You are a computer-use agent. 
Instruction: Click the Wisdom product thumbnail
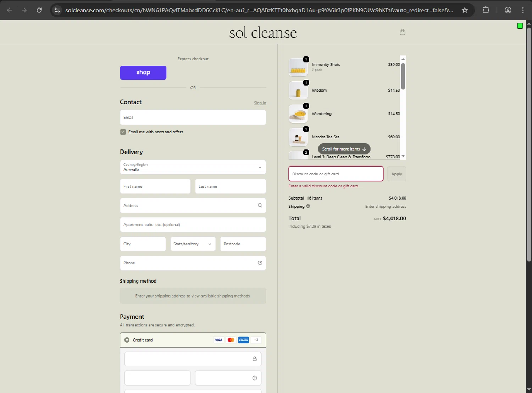298,91
